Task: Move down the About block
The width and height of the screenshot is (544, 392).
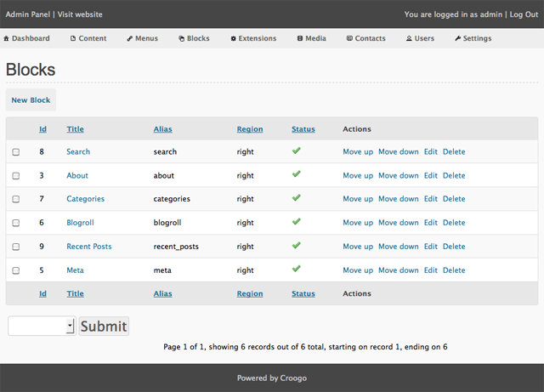Action: pos(399,176)
